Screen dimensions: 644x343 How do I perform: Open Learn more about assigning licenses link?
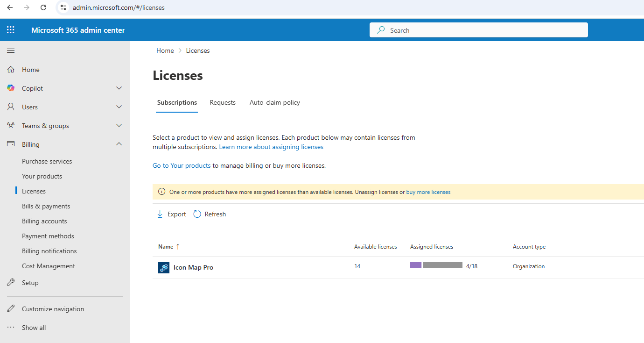coord(271,147)
